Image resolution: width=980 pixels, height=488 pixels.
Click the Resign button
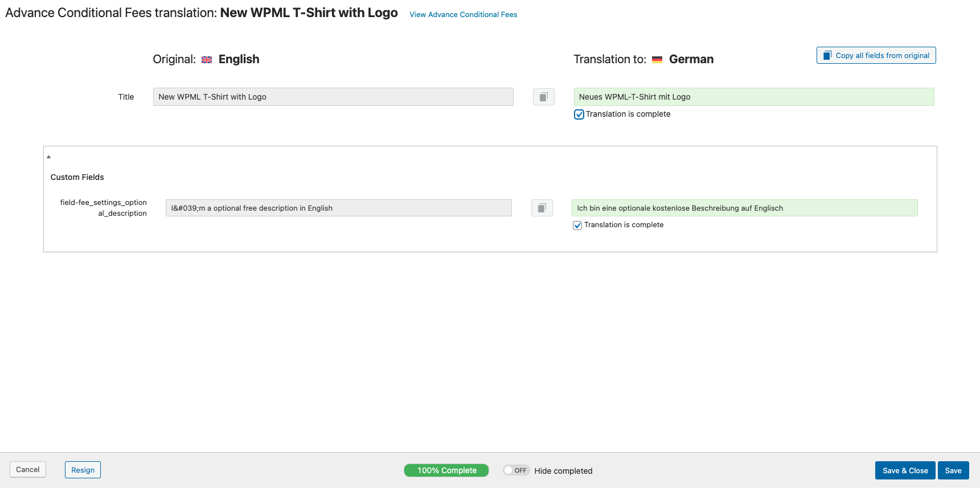[83, 470]
